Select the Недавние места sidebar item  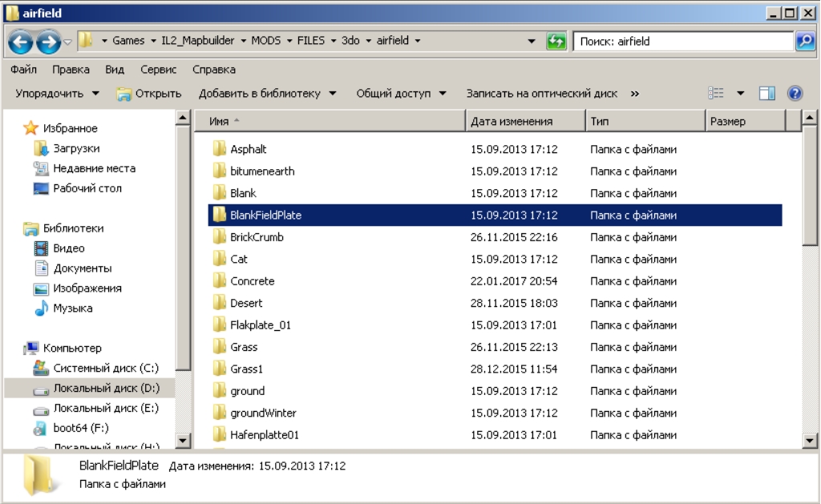95,168
